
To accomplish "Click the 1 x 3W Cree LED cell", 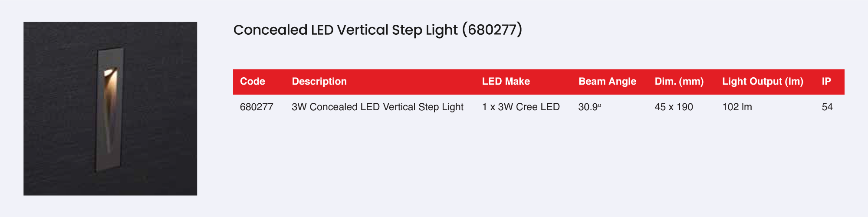I will [521, 107].
